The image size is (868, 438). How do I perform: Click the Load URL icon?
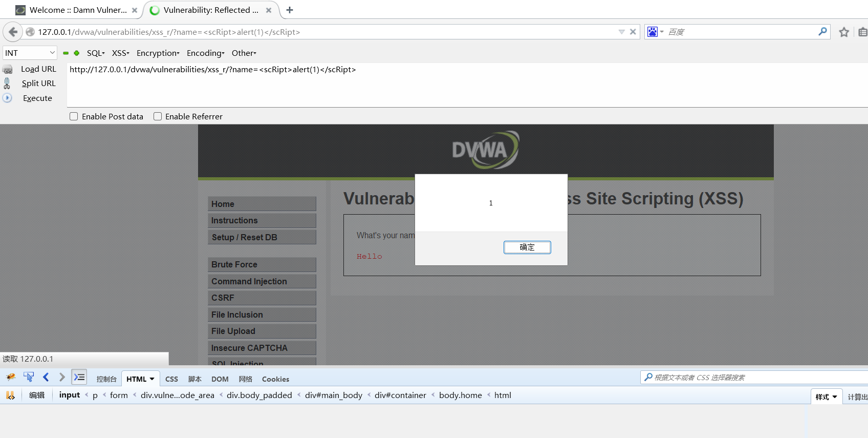8,69
